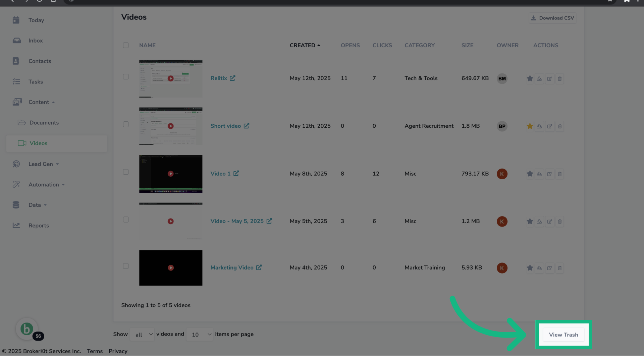This screenshot has width=644, height=362.
Task: Delete Video 1
Action: 559,174
